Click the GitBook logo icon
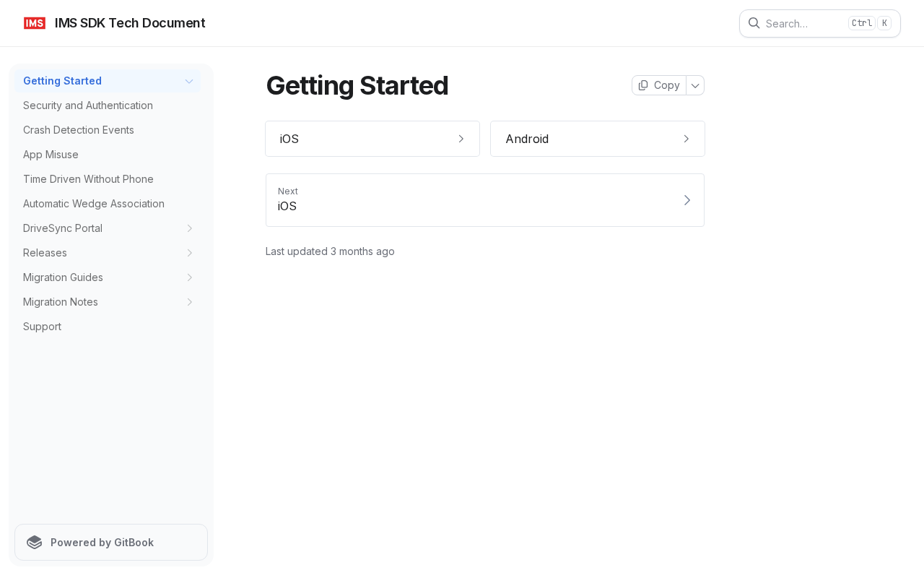This screenshot has width=924, height=578. pos(35,543)
